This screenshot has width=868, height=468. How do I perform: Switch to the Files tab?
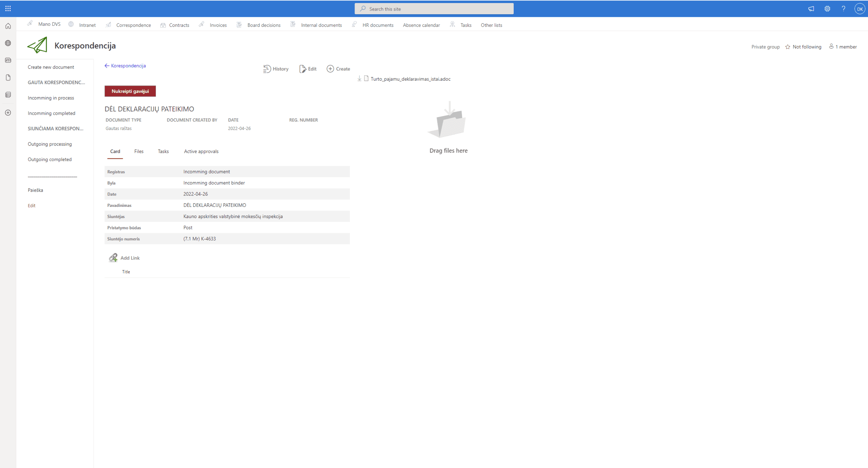pos(139,151)
